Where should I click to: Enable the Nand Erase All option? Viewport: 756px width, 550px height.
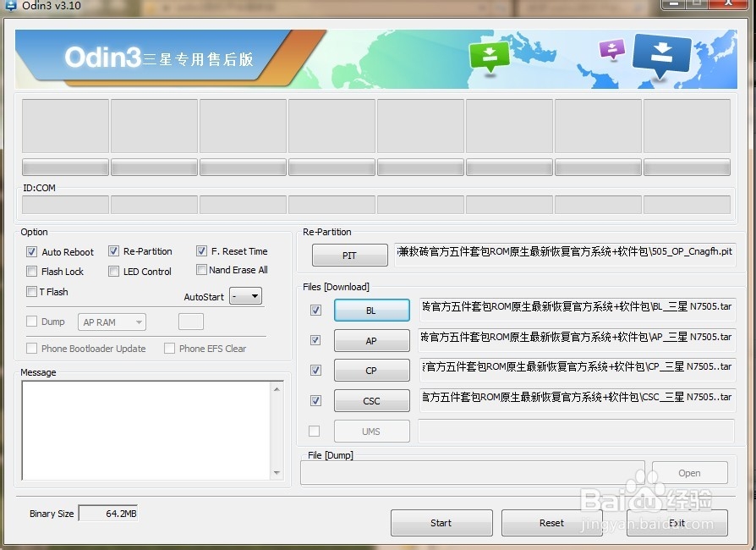[201, 270]
